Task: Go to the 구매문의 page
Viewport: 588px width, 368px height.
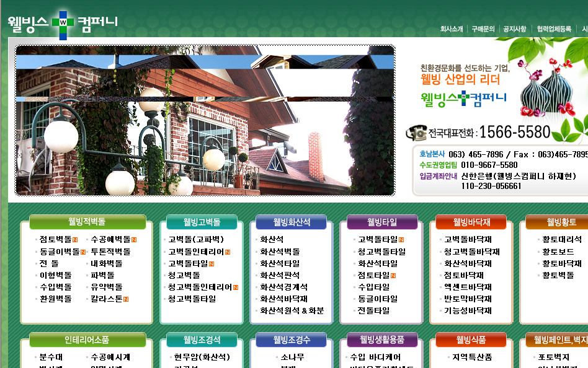Action: click(483, 29)
